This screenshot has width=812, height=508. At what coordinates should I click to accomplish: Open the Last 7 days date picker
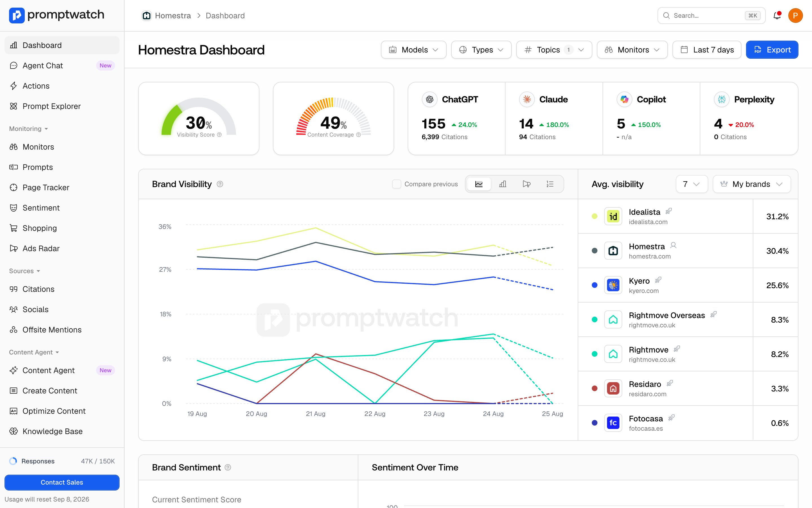click(707, 50)
